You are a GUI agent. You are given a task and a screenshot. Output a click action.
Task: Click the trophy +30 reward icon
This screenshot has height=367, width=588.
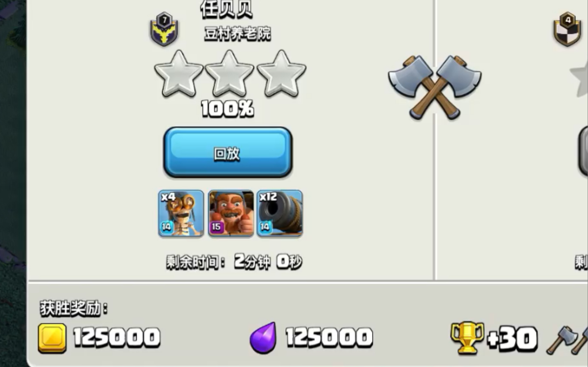pyautogui.click(x=467, y=337)
